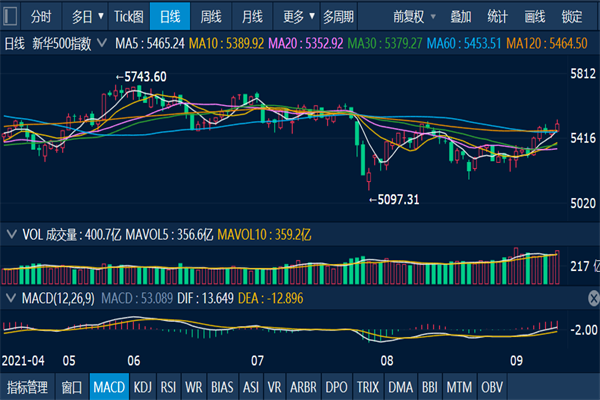Viewport: 600px width, 400px height.
Task: Collapse the MACD panel chevron
Action: 10,298
